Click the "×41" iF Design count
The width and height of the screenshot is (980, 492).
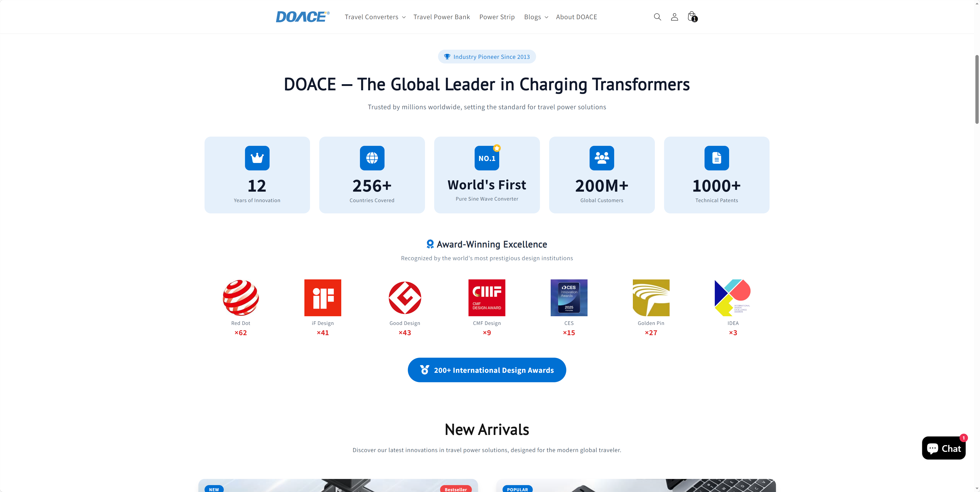click(x=323, y=332)
